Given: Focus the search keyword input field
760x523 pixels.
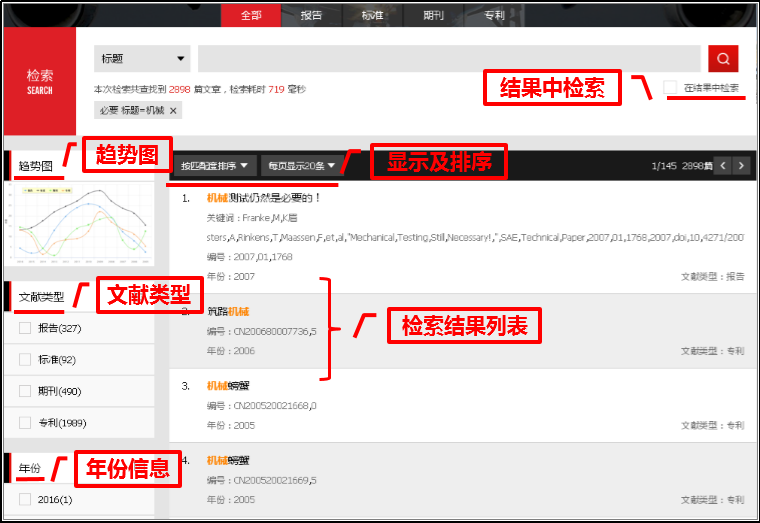Looking at the screenshot, I should coord(448,59).
